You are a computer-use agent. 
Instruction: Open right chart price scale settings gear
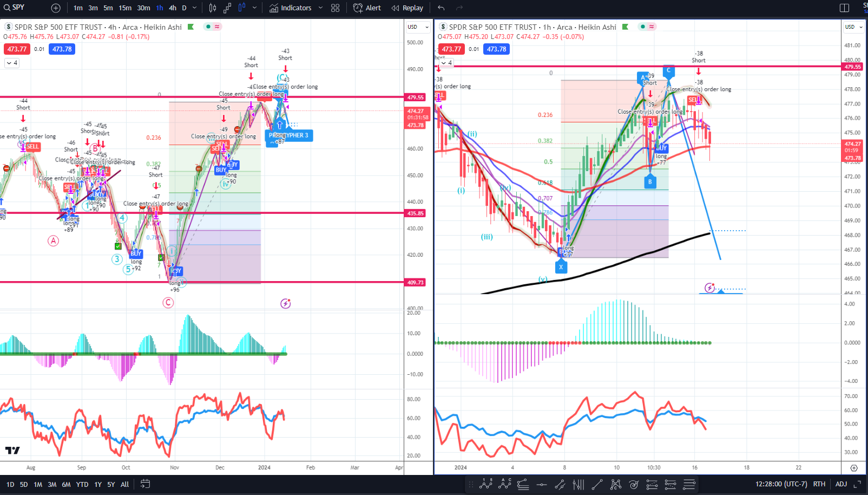point(854,468)
